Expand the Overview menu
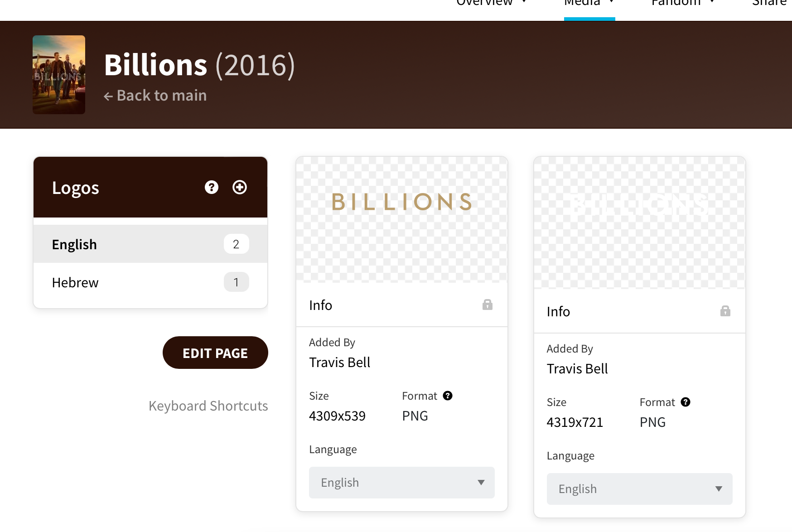Viewport: 792px width, 532px height. pos(491,3)
